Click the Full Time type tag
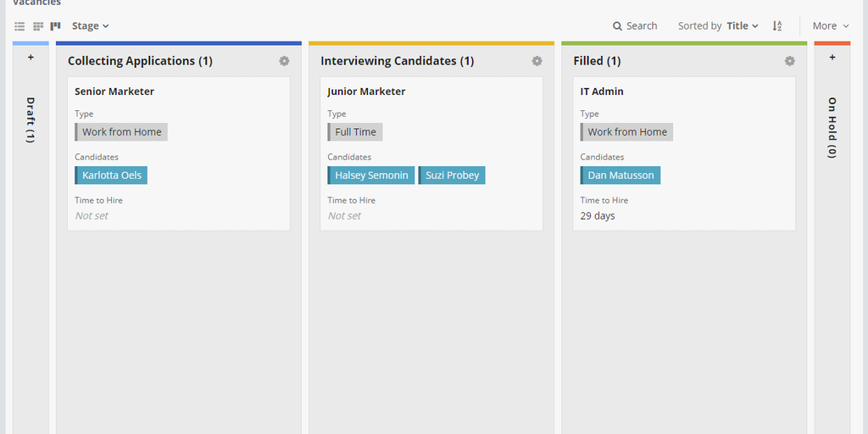 pos(355,132)
